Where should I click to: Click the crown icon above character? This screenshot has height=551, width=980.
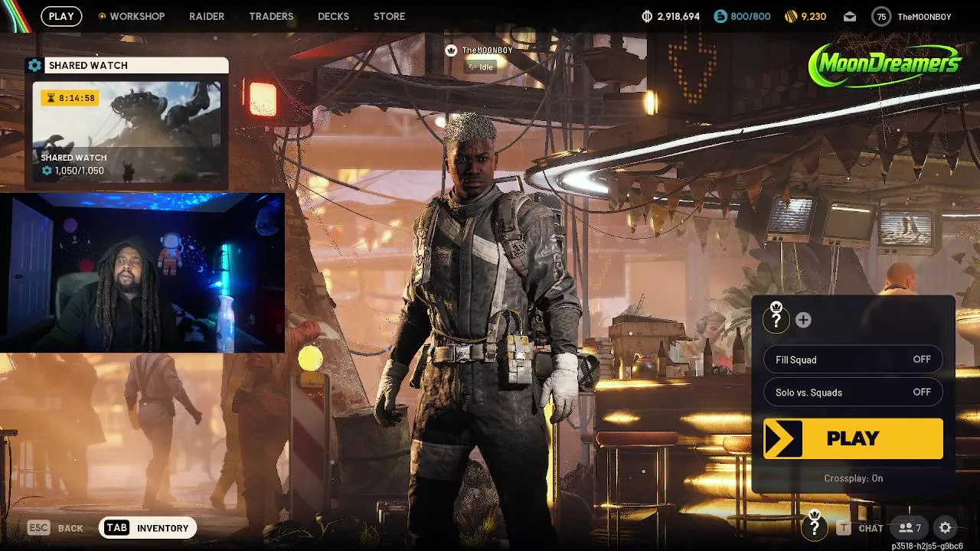point(451,50)
